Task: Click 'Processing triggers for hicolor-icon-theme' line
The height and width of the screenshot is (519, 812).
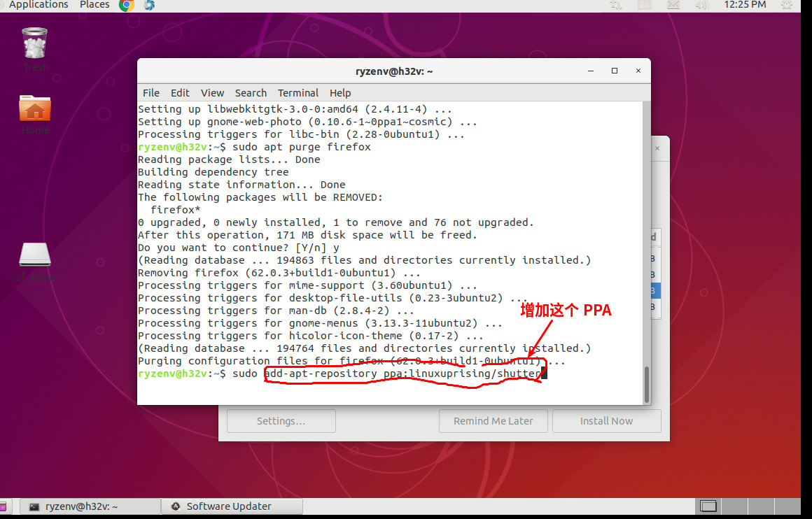Action: click(311, 336)
